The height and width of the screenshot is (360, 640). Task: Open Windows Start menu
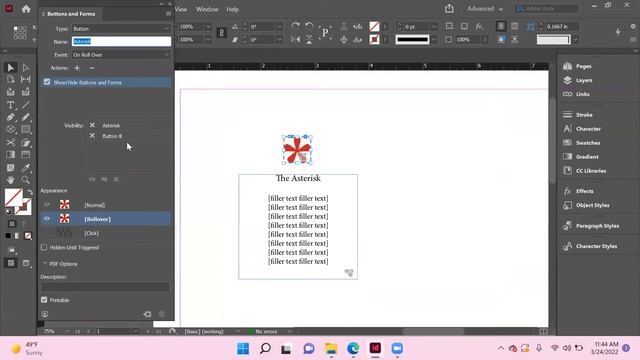pyautogui.click(x=243, y=349)
